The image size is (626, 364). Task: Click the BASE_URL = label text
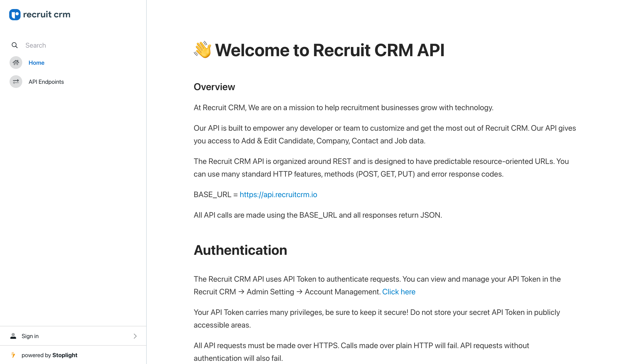point(216,194)
